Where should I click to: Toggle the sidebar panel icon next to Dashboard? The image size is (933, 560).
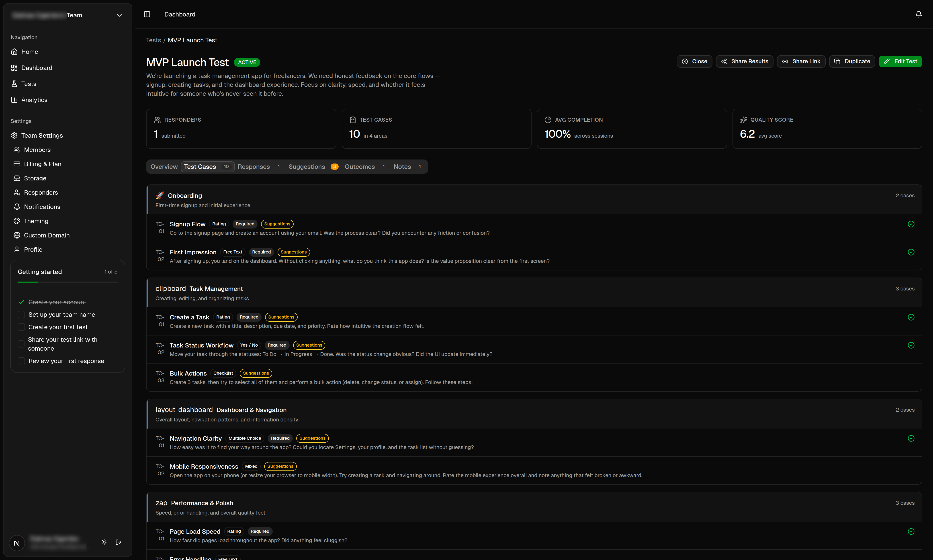147,14
